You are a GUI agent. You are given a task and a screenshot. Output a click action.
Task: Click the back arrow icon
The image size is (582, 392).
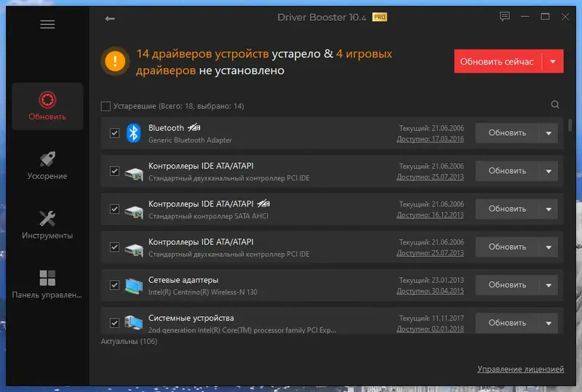click(x=110, y=19)
